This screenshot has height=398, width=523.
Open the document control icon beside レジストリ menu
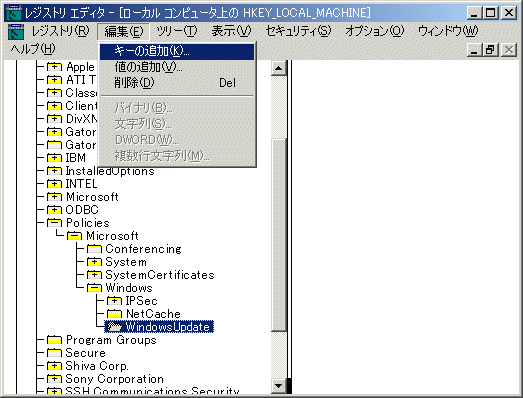click(x=16, y=32)
